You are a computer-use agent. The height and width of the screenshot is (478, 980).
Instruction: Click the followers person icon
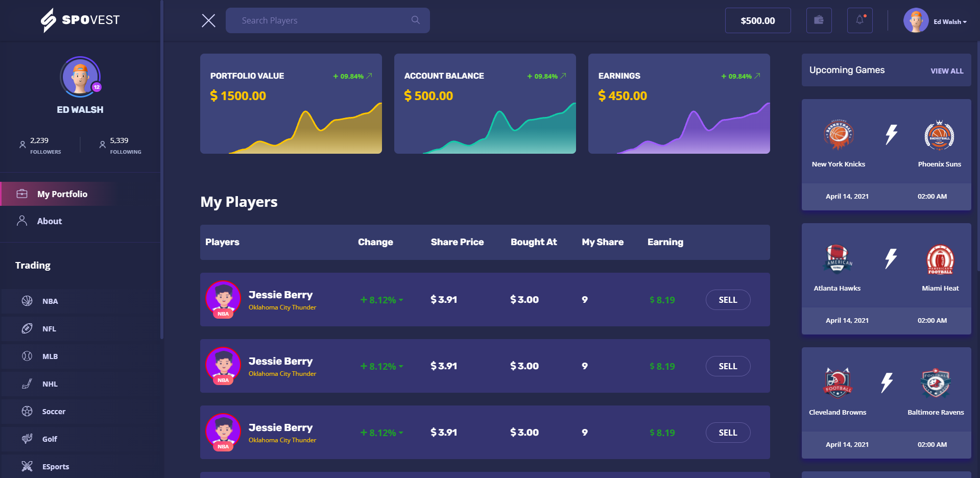click(x=22, y=145)
